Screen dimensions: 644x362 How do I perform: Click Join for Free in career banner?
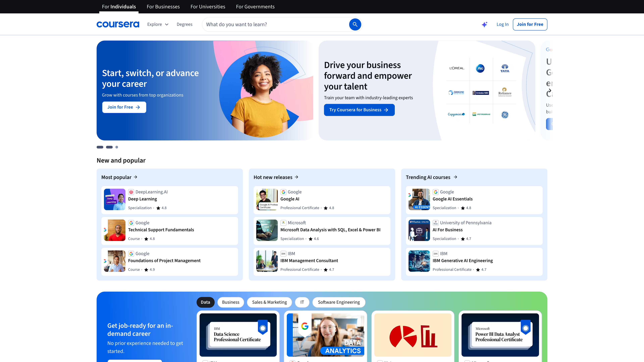pyautogui.click(x=124, y=107)
